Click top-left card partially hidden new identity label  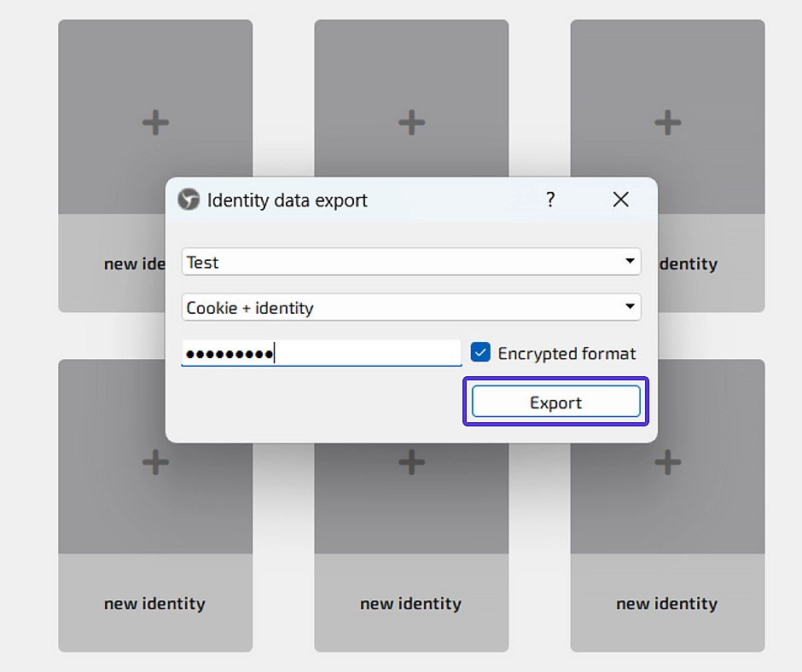(135, 264)
